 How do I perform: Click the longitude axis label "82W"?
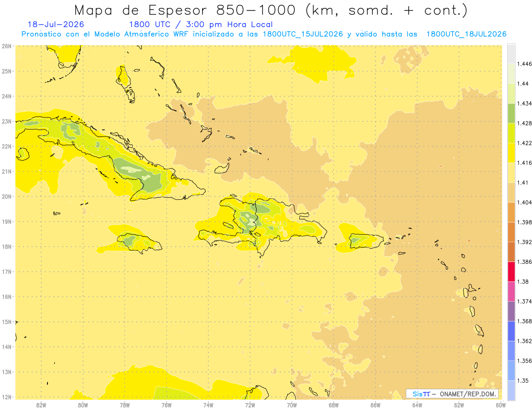41,405
